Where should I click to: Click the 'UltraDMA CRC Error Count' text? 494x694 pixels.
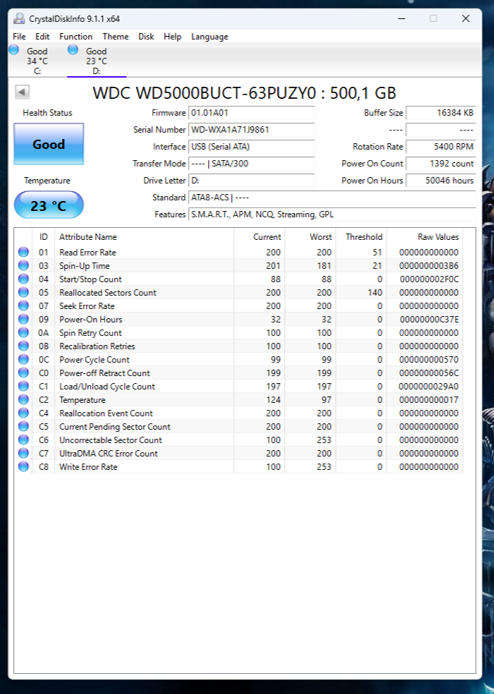coord(108,453)
